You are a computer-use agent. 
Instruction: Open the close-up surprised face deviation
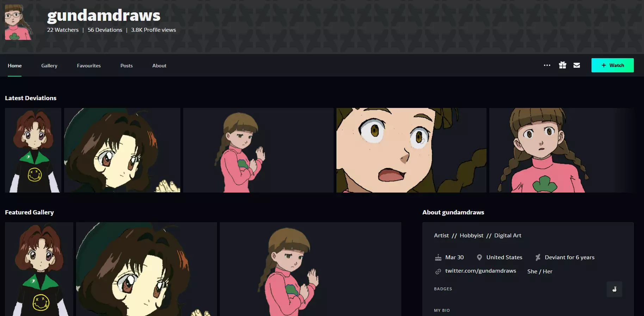coord(411,150)
